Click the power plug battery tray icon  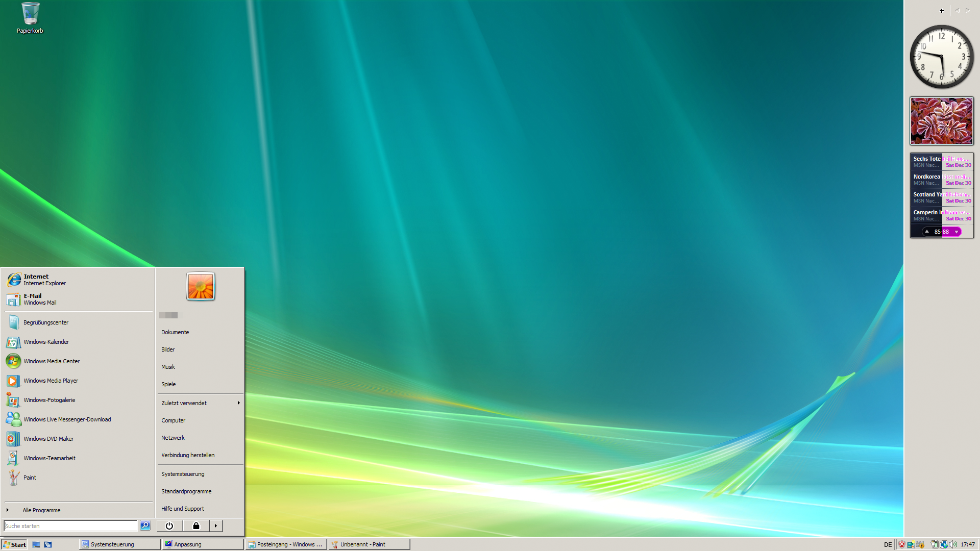(934, 544)
